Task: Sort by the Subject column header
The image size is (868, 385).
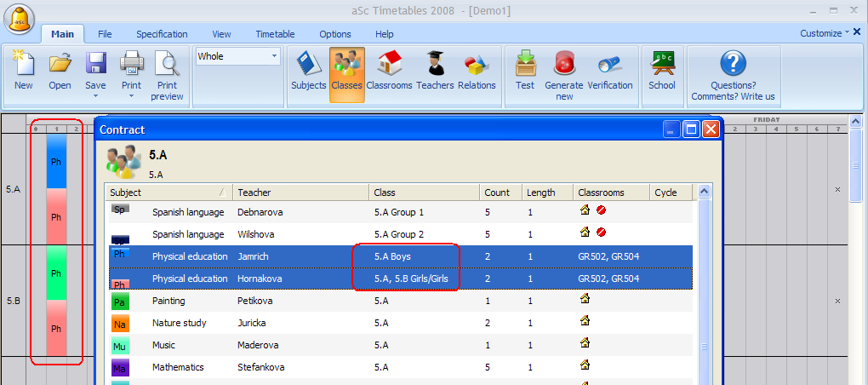Action: click(168, 192)
